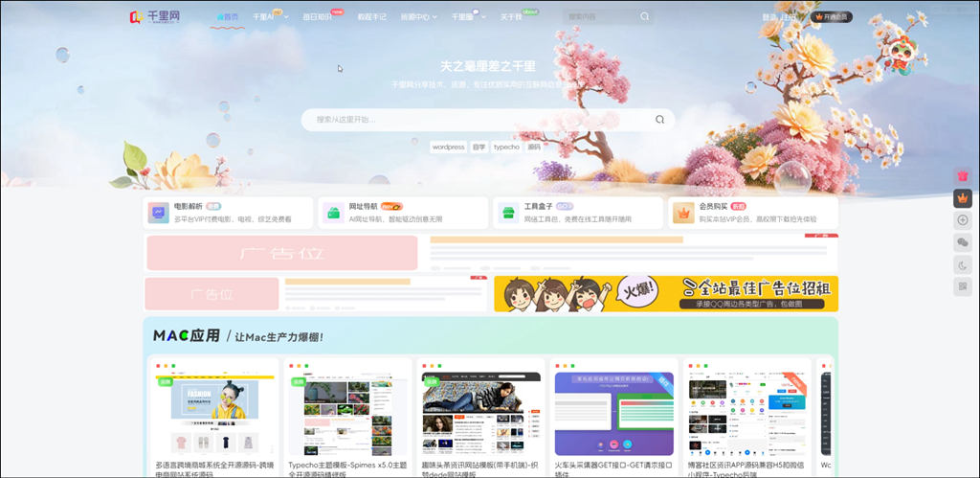Click the pink gift icon in right sidebar
980x478 pixels.
click(x=962, y=176)
